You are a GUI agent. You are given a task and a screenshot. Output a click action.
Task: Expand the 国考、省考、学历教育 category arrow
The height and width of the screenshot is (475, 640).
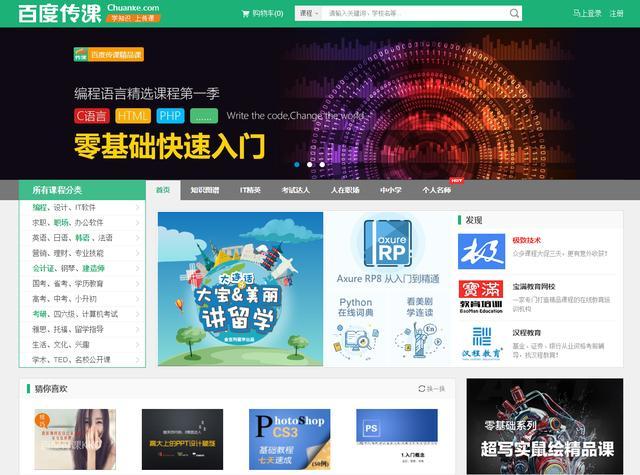(x=138, y=284)
